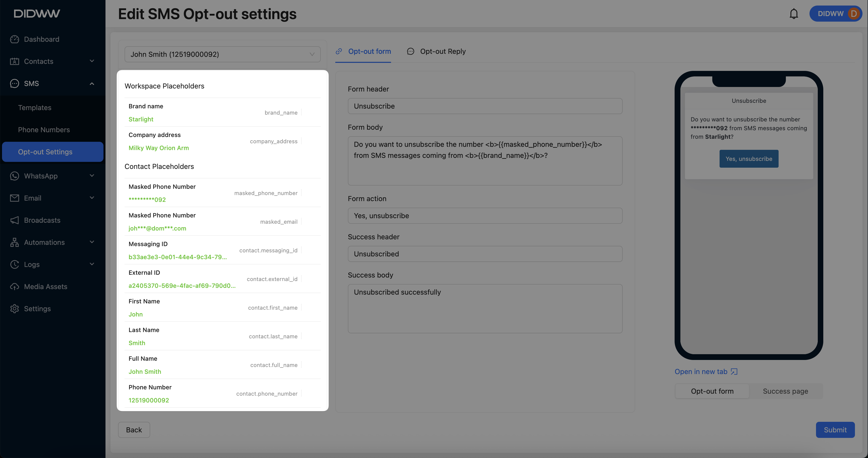Image resolution: width=868 pixels, height=458 pixels.
Task: Click the Broadcasts megaphone icon
Action: point(15,220)
